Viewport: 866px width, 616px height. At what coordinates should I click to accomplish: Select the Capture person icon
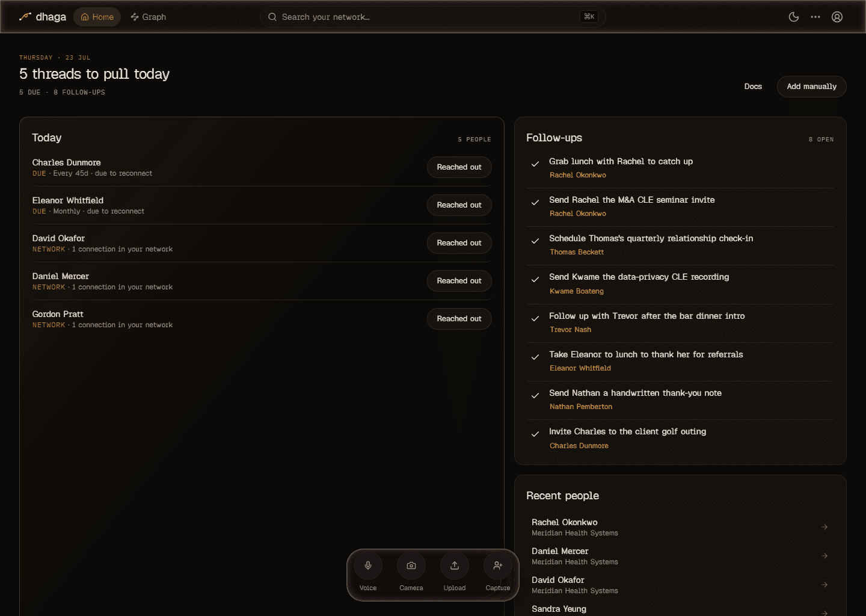pos(498,565)
